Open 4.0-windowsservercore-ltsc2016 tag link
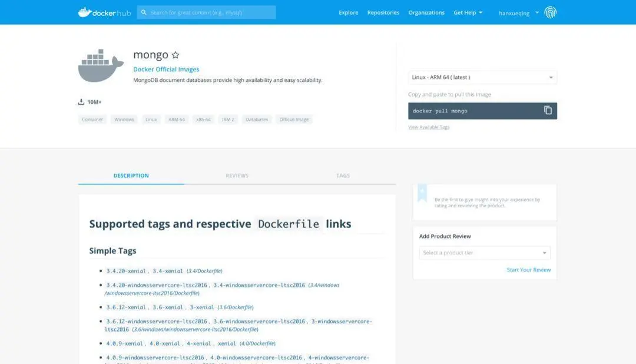This screenshot has height=364, width=636. (256, 358)
